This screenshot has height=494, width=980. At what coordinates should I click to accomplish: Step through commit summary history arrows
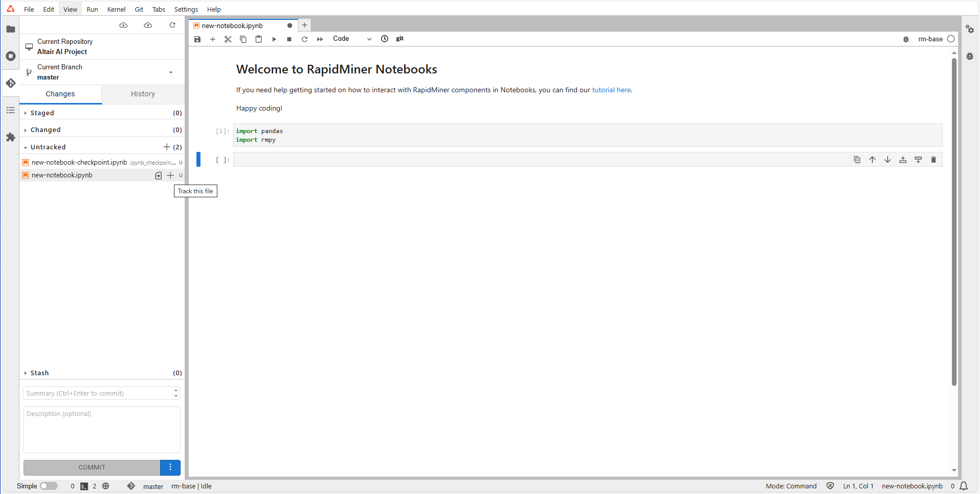click(x=176, y=393)
